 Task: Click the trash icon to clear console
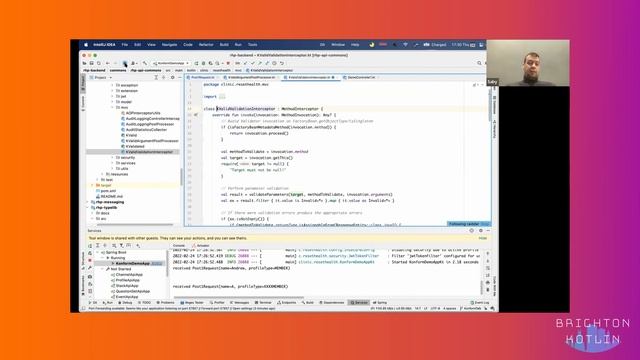(488, 289)
